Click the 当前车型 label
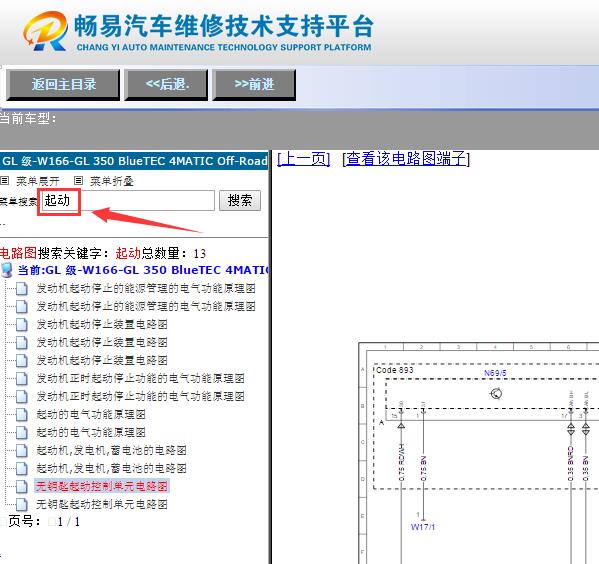599x564 pixels. click(28, 119)
